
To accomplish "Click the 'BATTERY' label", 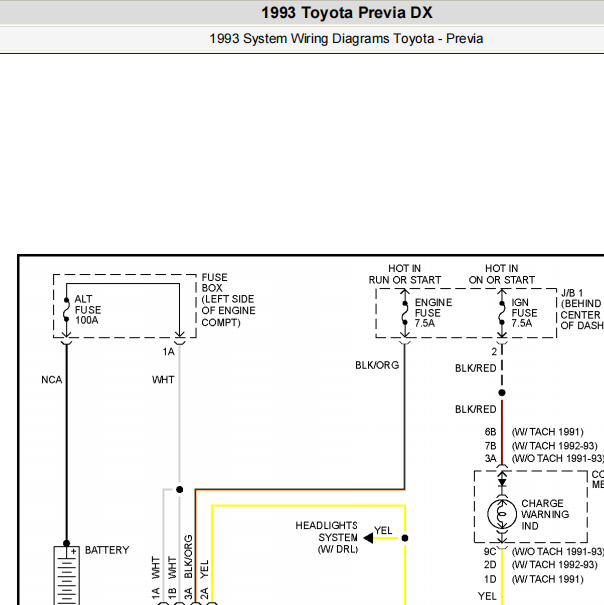I will (x=107, y=550).
